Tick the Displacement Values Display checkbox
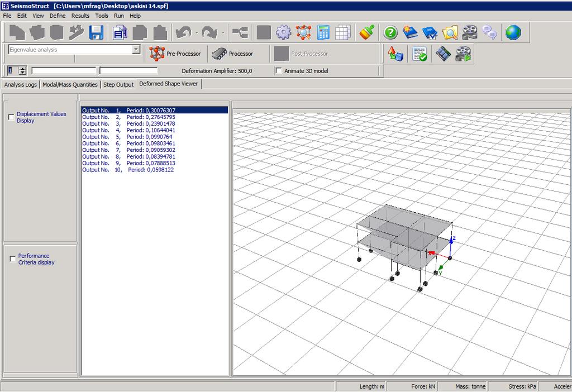Image resolution: width=572 pixels, height=392 pixels. click(x=11, y=117)
